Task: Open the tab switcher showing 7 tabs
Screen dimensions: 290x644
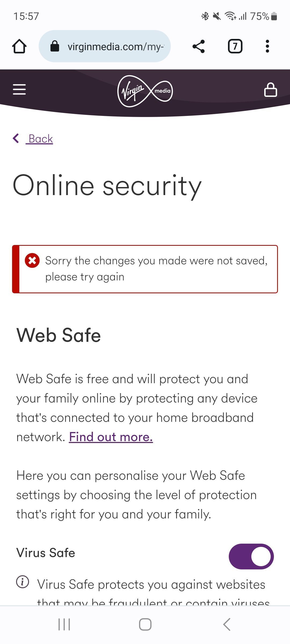Action: (235, 46)
